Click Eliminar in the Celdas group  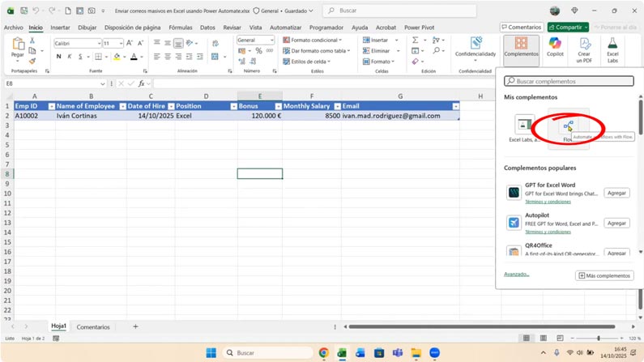(377, 50)
